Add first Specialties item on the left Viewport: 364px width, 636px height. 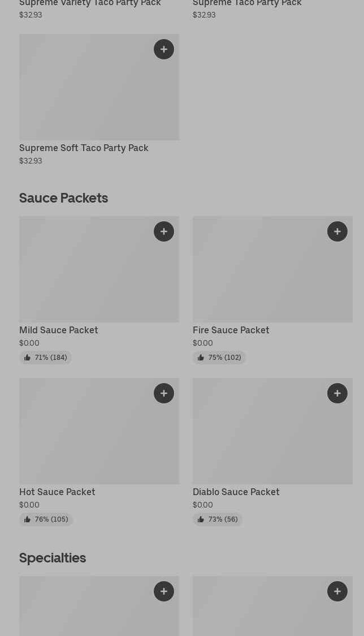coord(164,591)
